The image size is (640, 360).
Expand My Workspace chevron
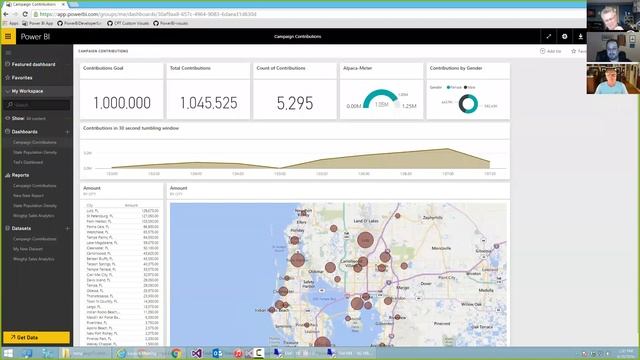7,91
